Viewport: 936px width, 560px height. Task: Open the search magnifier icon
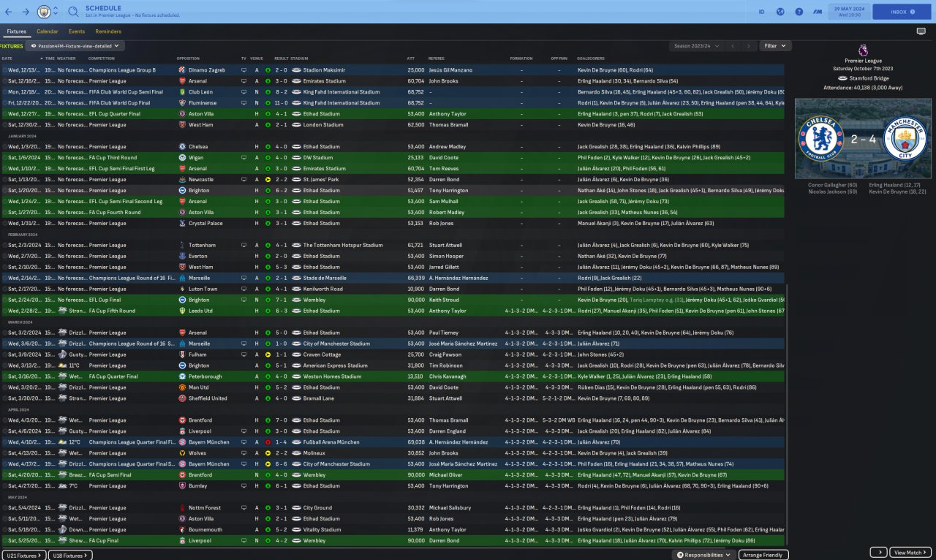click(x=73, y=12)
